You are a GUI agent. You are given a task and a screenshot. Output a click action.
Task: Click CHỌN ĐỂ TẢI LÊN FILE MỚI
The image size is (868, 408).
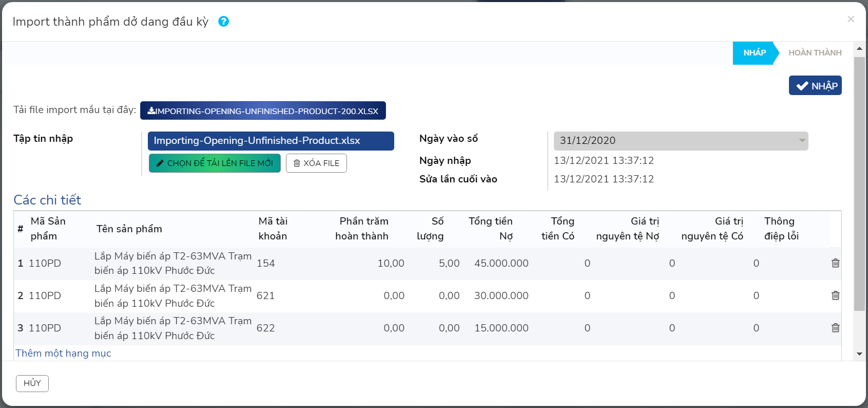[x=215, y=163]
